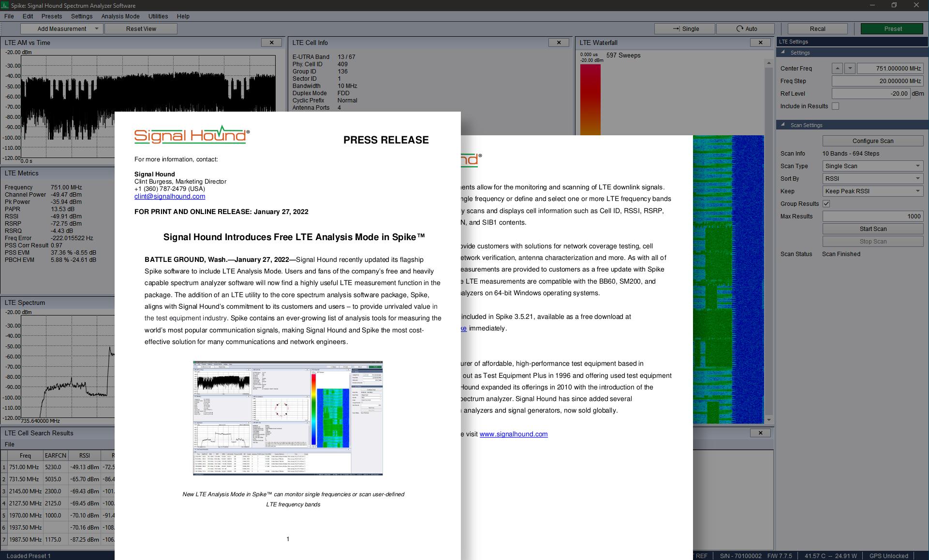Click the clint@signalhound.com email link

170,197
